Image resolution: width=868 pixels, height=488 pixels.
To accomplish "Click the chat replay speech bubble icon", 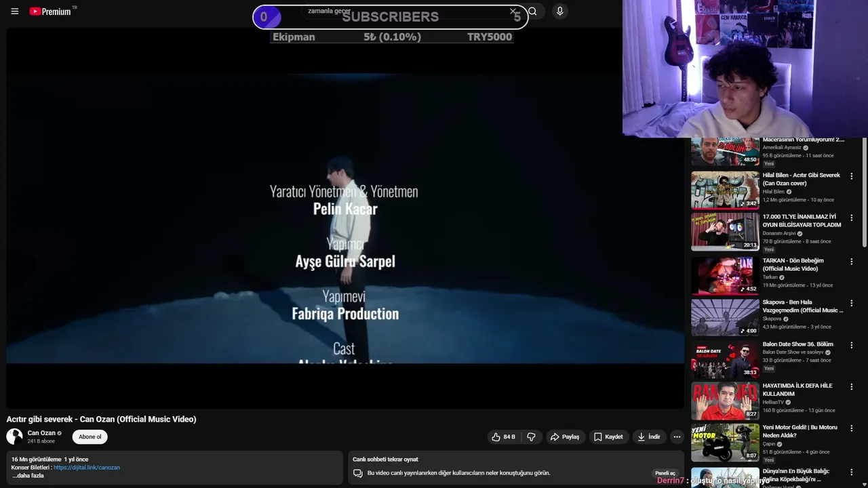I will click(358, 473).
